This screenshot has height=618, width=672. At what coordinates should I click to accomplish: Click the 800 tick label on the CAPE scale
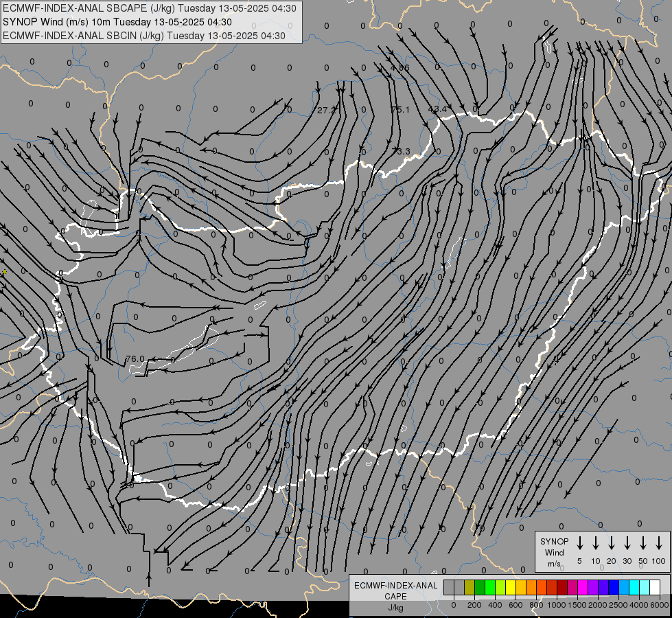pos(536,605)
